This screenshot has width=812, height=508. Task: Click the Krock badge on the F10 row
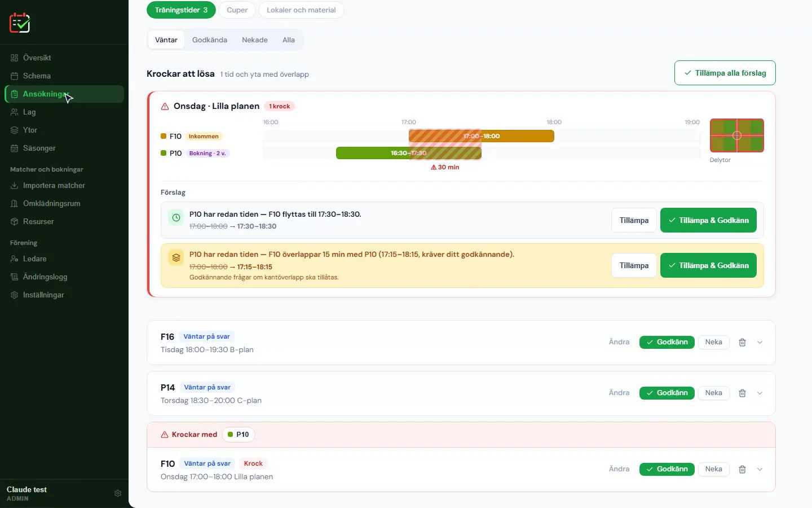(253, 463)
